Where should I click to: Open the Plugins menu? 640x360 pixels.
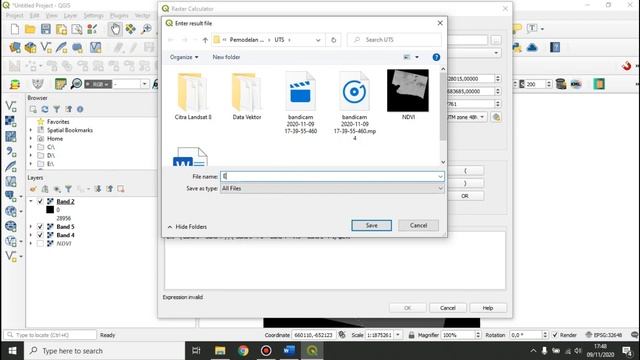[x=119, y=16]
